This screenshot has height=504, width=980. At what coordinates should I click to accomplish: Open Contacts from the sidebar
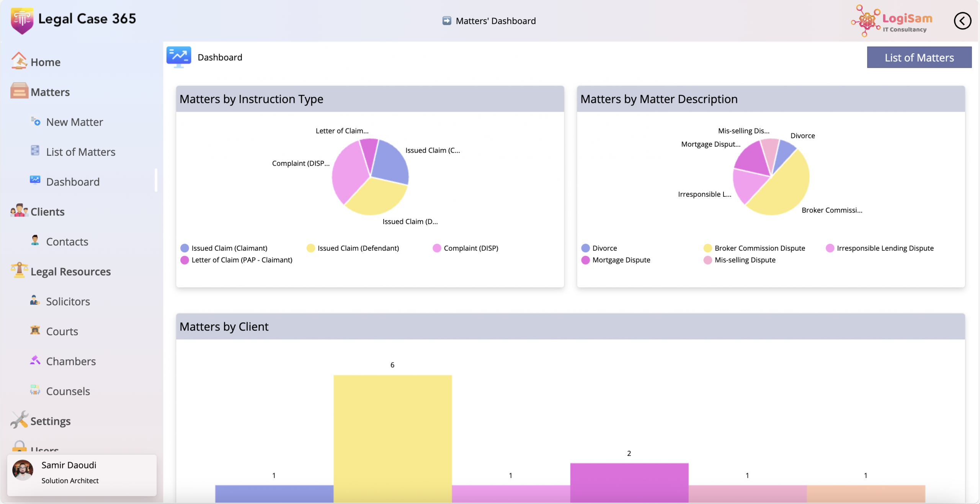pyautogui.click(x=67, y=241)
